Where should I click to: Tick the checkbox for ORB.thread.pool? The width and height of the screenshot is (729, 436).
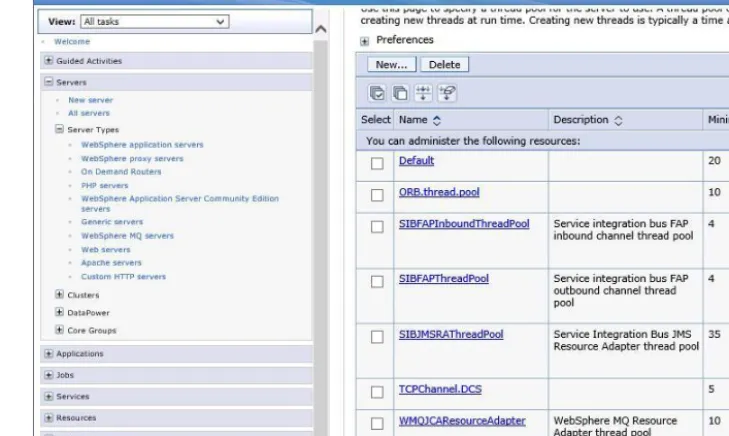377,195
